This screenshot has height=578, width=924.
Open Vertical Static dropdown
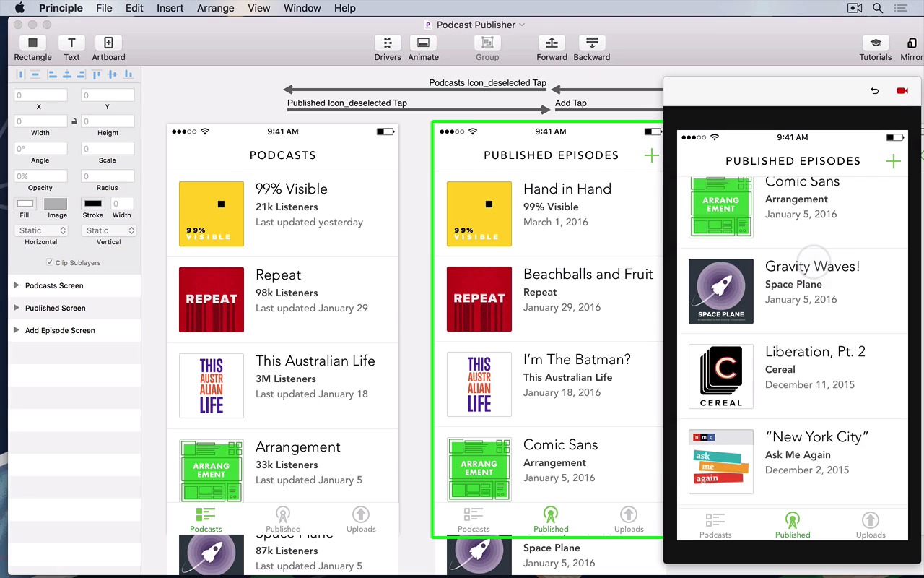pos(108,230)
